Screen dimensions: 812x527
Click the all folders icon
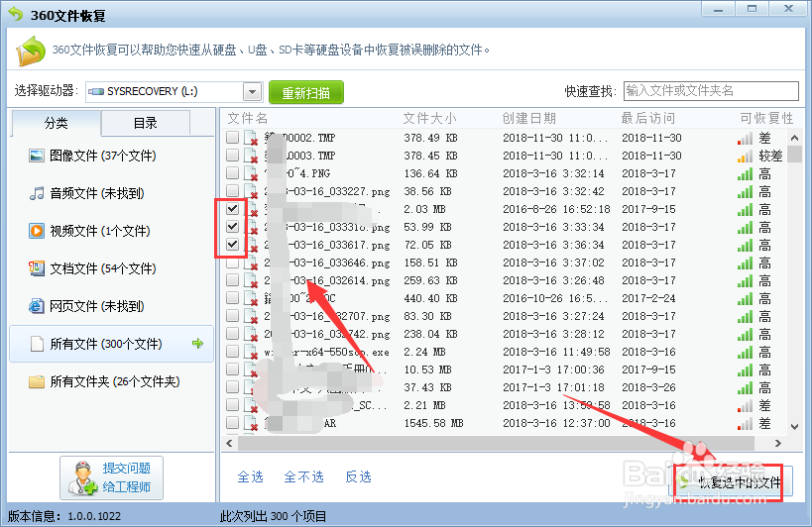(37, 381)
